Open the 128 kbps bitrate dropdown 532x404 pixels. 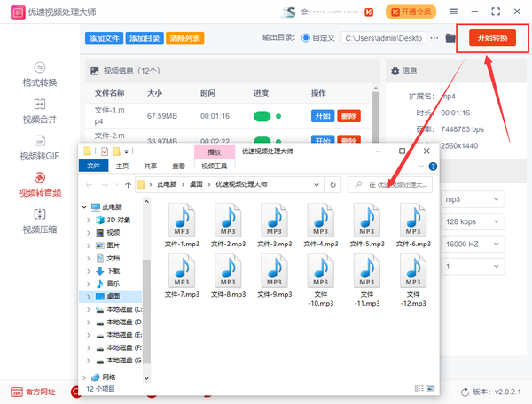point(473,221)
